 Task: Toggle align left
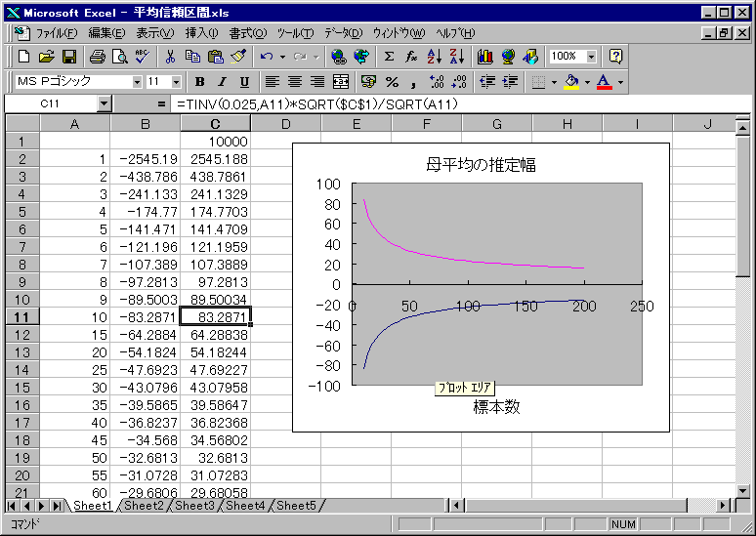(272, 82)
